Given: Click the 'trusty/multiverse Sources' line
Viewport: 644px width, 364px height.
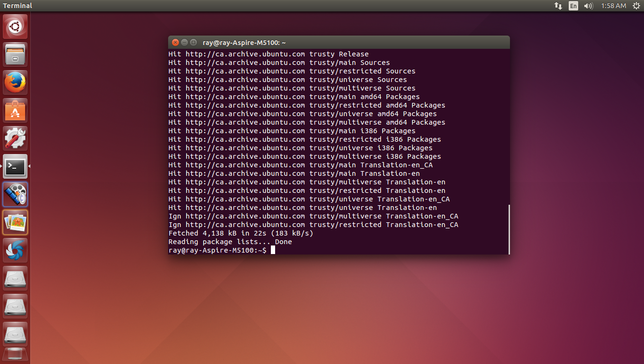Looking at the screenshot, I should pyautogui.click(x=292, y=88).
